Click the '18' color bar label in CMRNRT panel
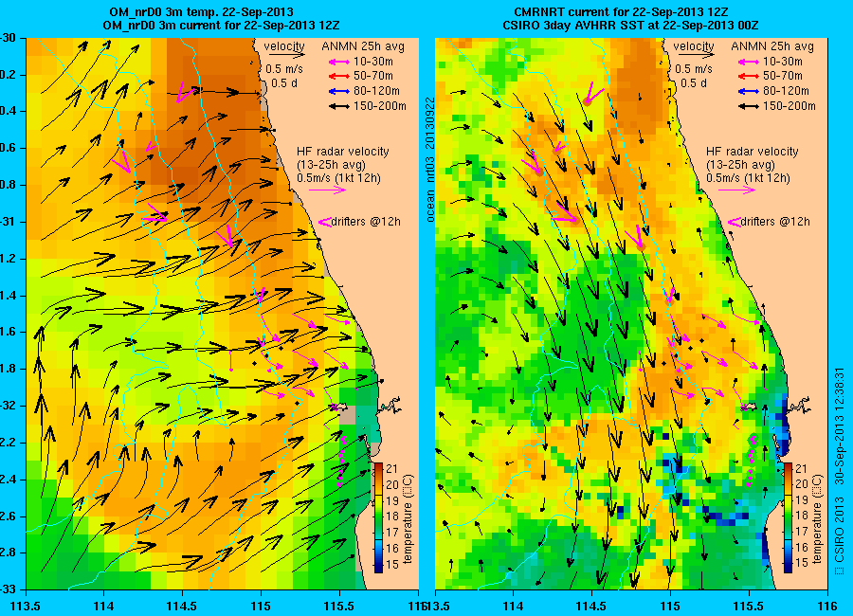Viewport: 853px width, 616px height. tap(801, 516)
